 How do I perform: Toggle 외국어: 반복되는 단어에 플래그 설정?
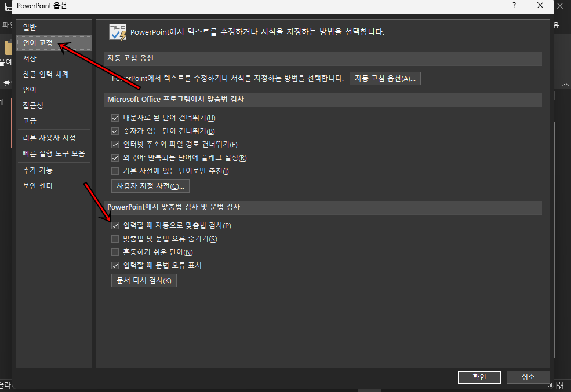pos(115,158)
